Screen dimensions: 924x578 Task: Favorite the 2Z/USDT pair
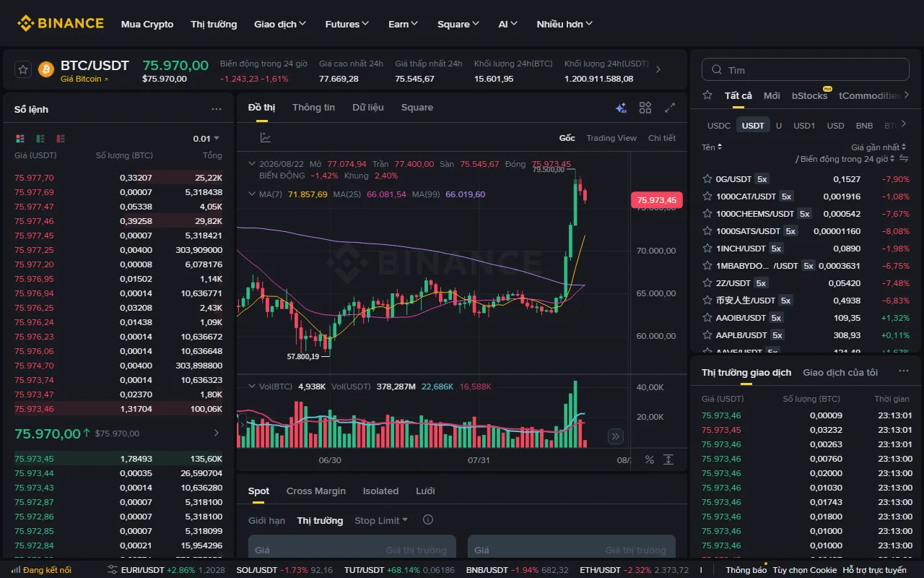point(707,283)
